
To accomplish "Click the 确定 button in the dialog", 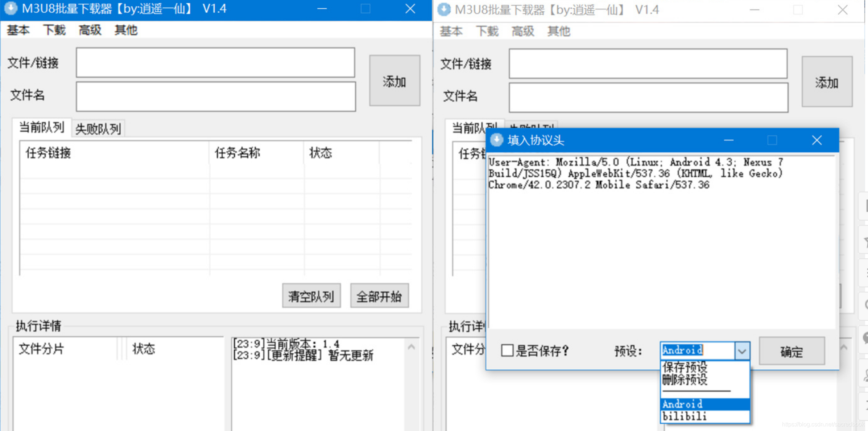I will tap(792, 351).
